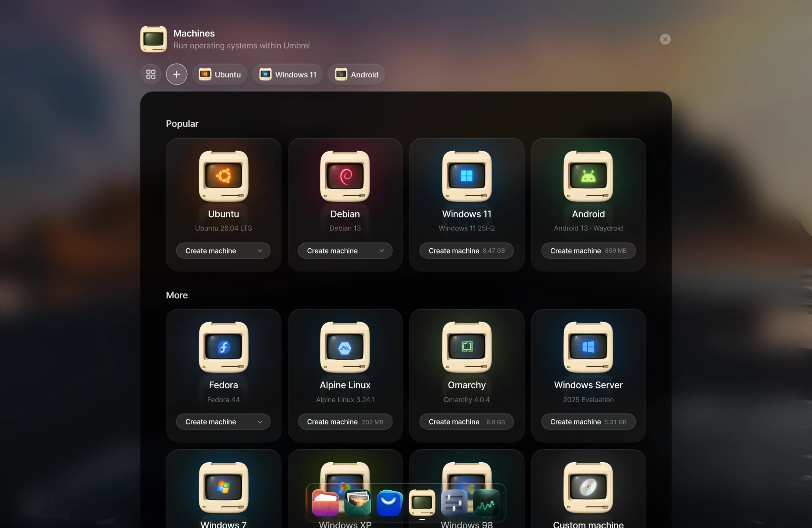The height and width of the screenshot is (528, 812).
Task: Switch to the Android machine tab
Action: click(356, 74)
